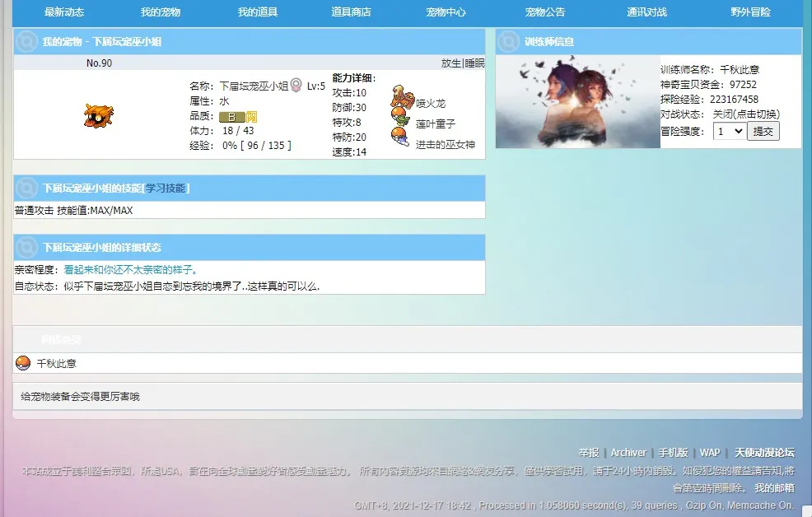The image size is (812, 517).
Task: Open the 冒险强度 dropdown
Action: pyautogui.click(x=729, y=131)
